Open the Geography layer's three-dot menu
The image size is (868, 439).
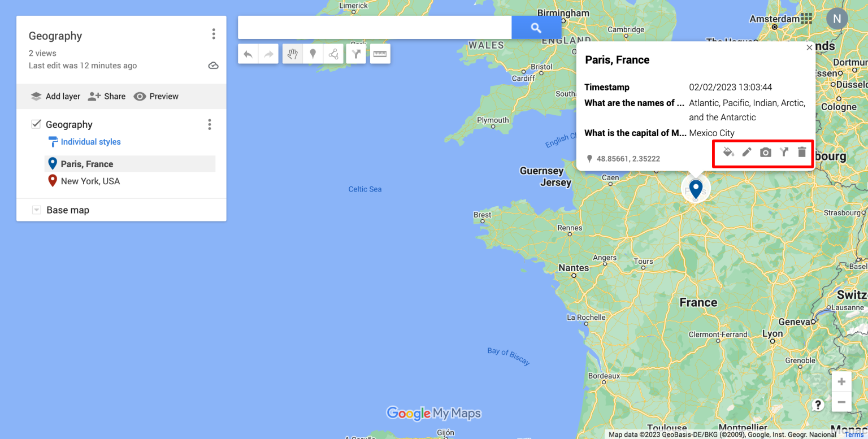[x=210, y=124]
